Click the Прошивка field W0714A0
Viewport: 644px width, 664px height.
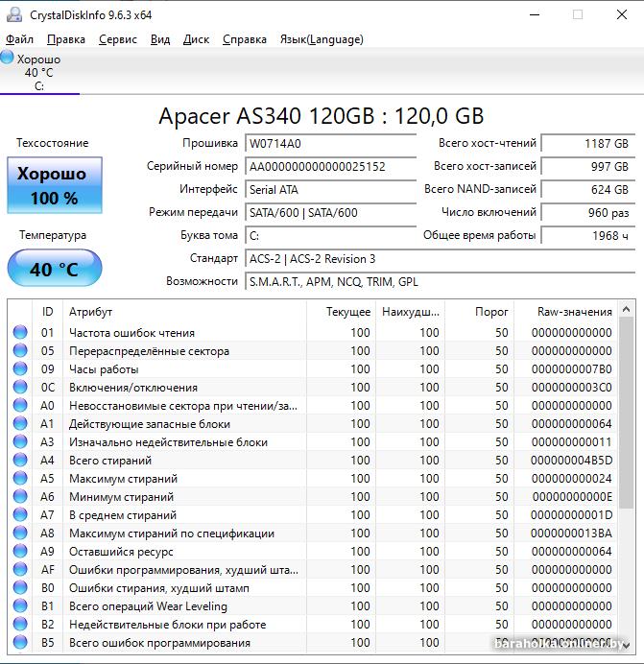pos(330,144)
